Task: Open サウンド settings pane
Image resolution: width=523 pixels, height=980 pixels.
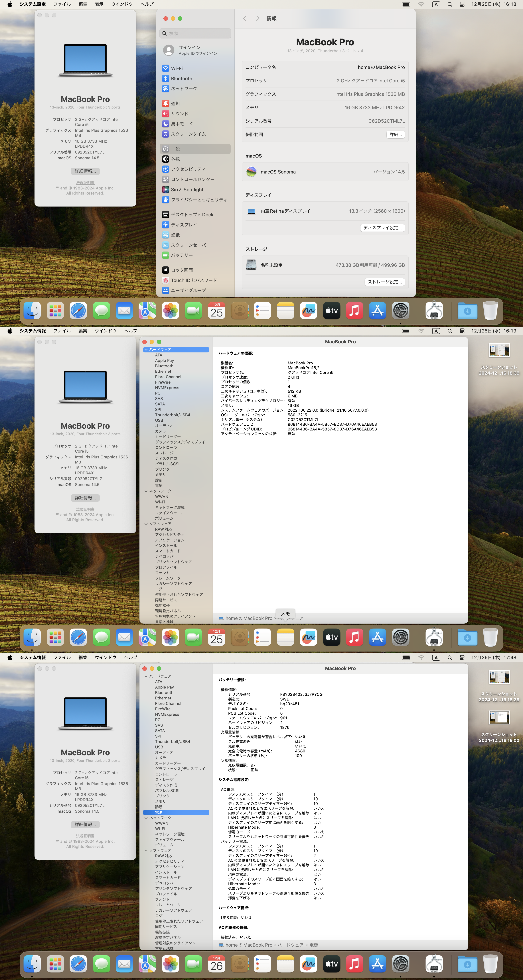Action: (x=195, y=114)
